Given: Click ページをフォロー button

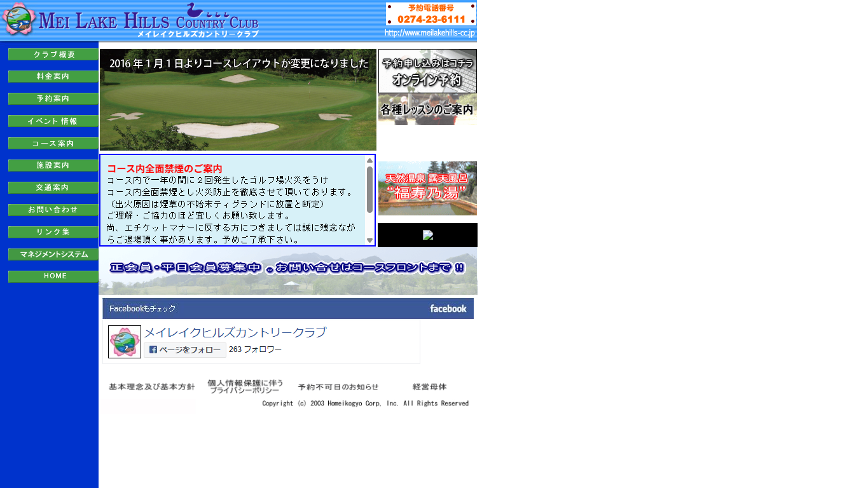Looking at the screenshot, I should coord(185,350).
